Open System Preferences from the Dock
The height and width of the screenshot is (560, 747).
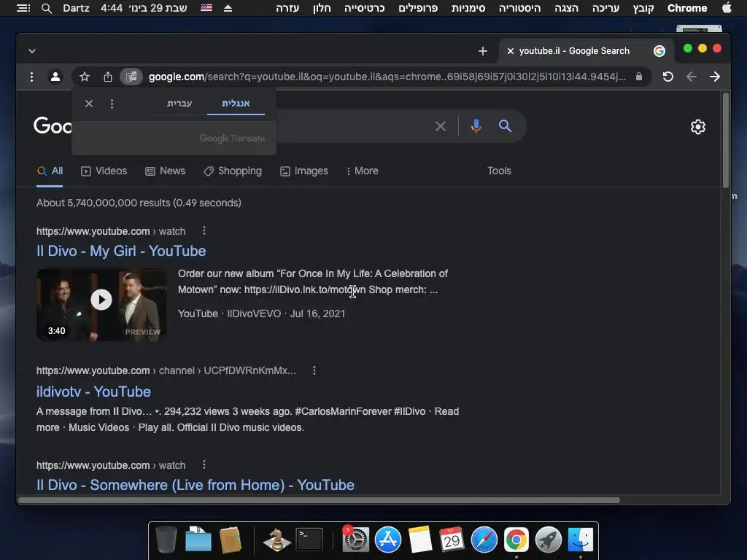tap(355, 540)
